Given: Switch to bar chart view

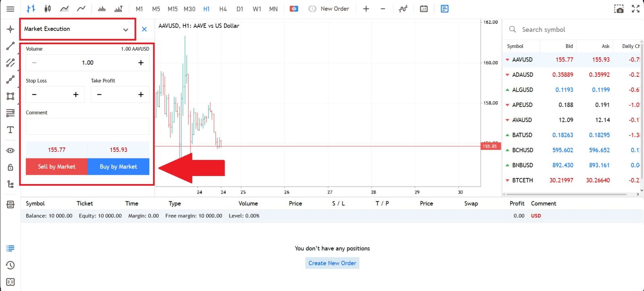Looking at the screenshot, I should click(x=30, y=8).
